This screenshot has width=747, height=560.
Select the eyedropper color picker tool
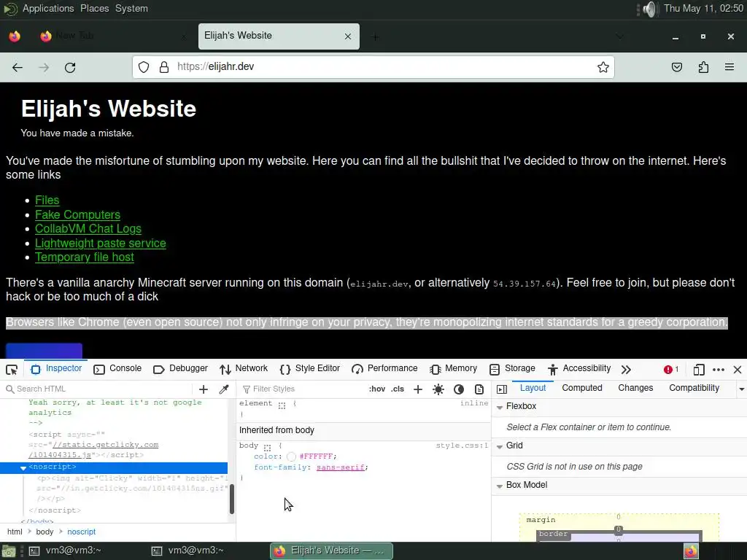click(x=223, y=389)
